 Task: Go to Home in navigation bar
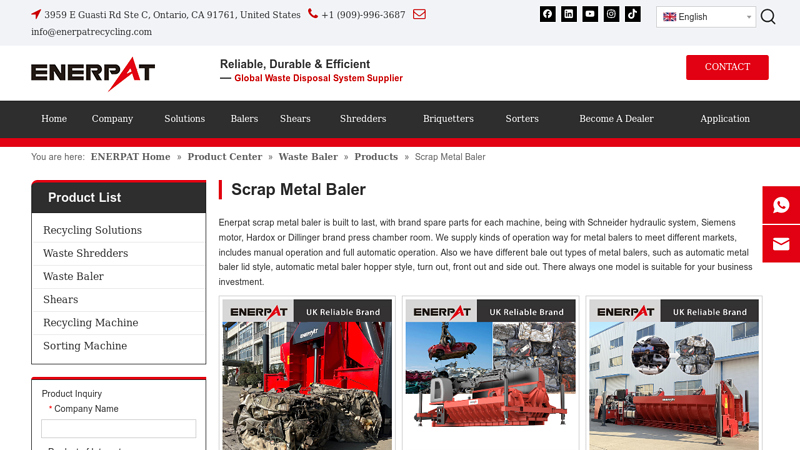pyautogui.click(x=54, y=119)
